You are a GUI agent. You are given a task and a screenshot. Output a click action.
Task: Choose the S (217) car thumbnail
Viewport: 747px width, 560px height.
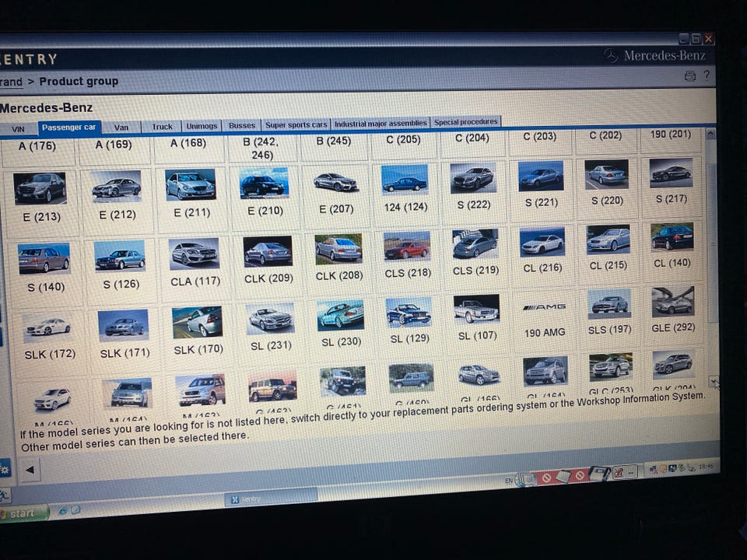tap(672, 173)
